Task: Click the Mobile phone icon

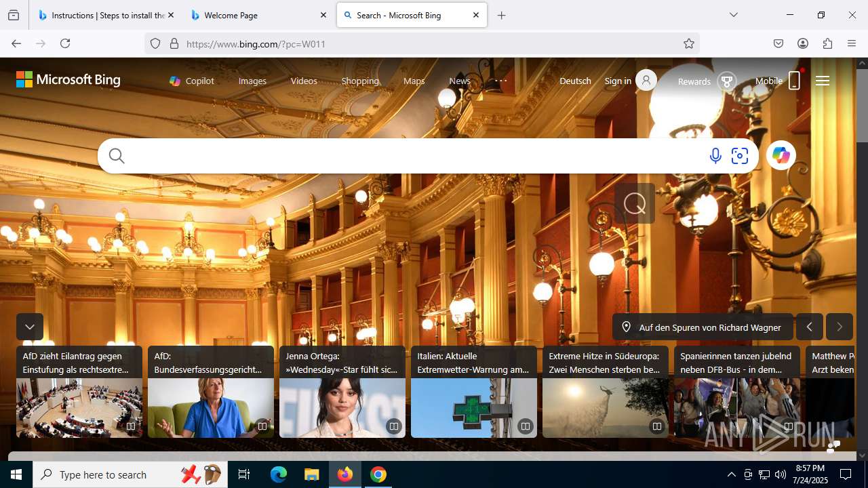Action: pyautogui.click(x=794, y=81)
